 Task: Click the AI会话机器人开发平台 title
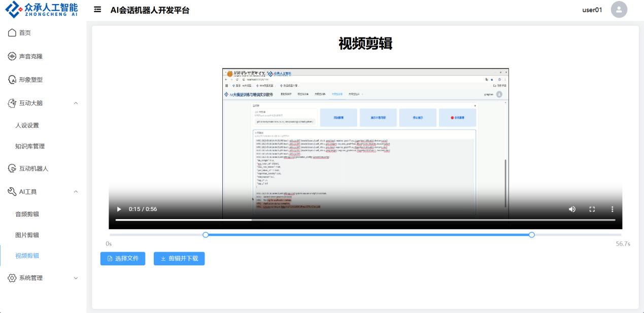(x=150, y=10)
